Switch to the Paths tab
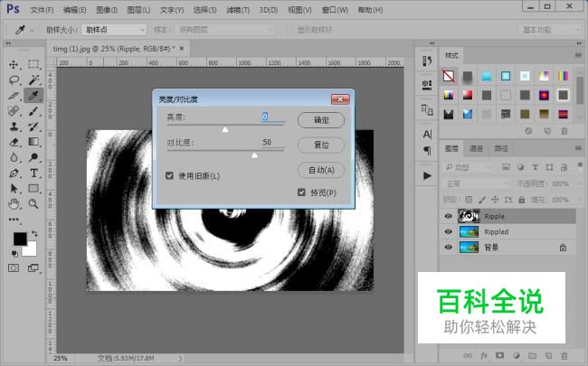The image size is (588, 366). pyautogui.click(x=501, y=149)
